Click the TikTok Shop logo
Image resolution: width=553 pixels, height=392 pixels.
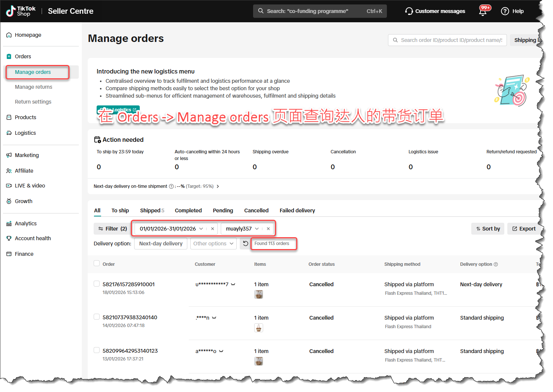point(21,11)
